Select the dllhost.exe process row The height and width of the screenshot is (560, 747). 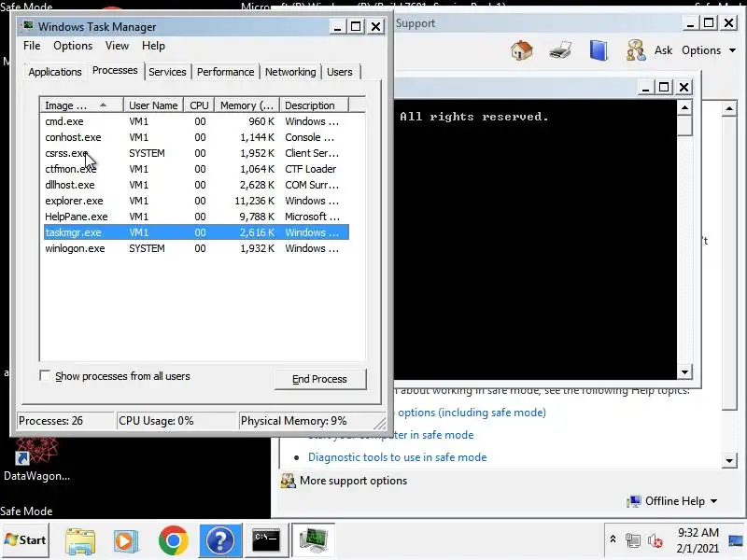point(196,185)
